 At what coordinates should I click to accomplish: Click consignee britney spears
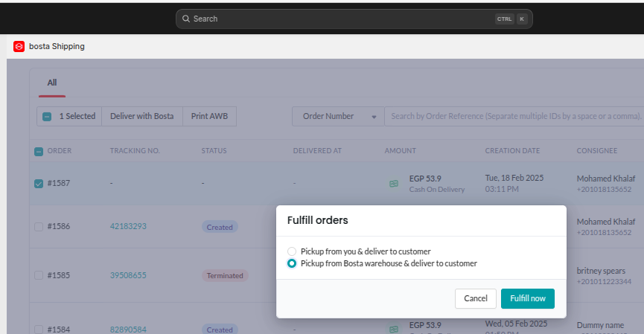(601, 271)
